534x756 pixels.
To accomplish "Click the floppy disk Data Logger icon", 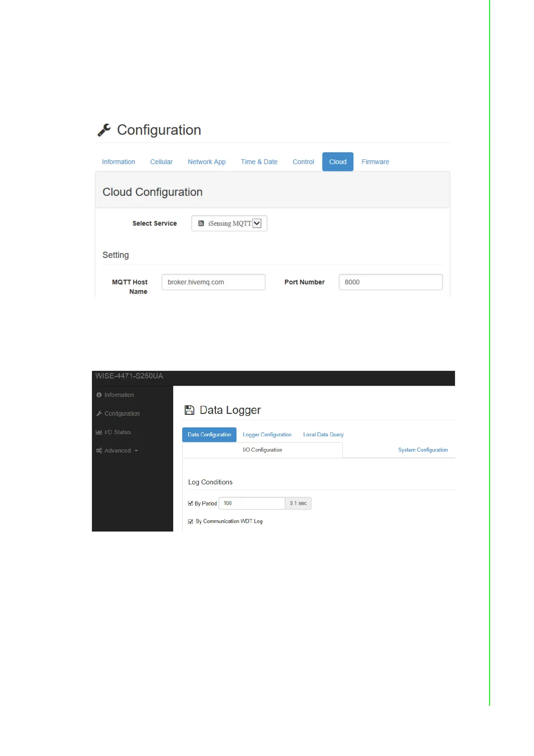I will (x=189, y=410).
